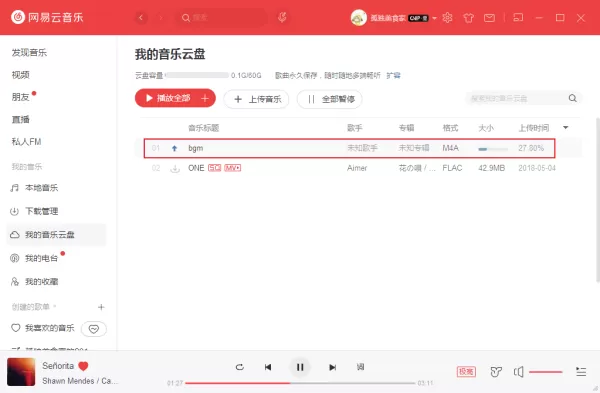The image size is (600, 393).
Task: Sort by the 歌手 column header
Action: click(x=355, y=128)
